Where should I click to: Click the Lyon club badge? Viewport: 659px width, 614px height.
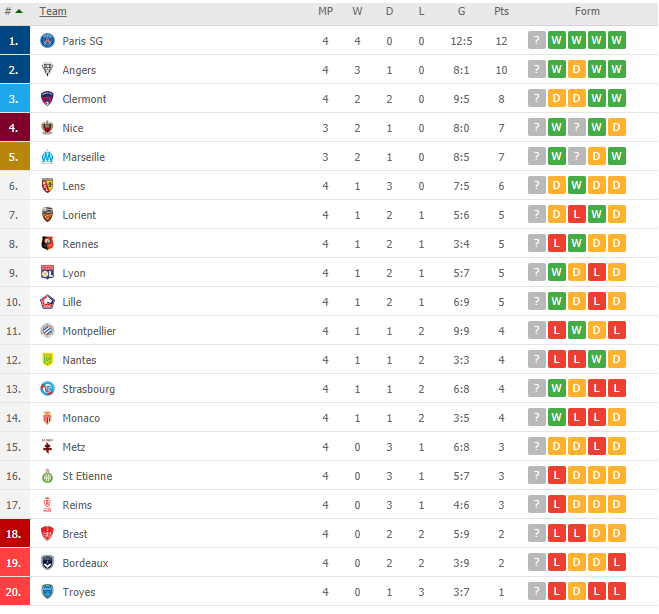[x=47, y=273]
